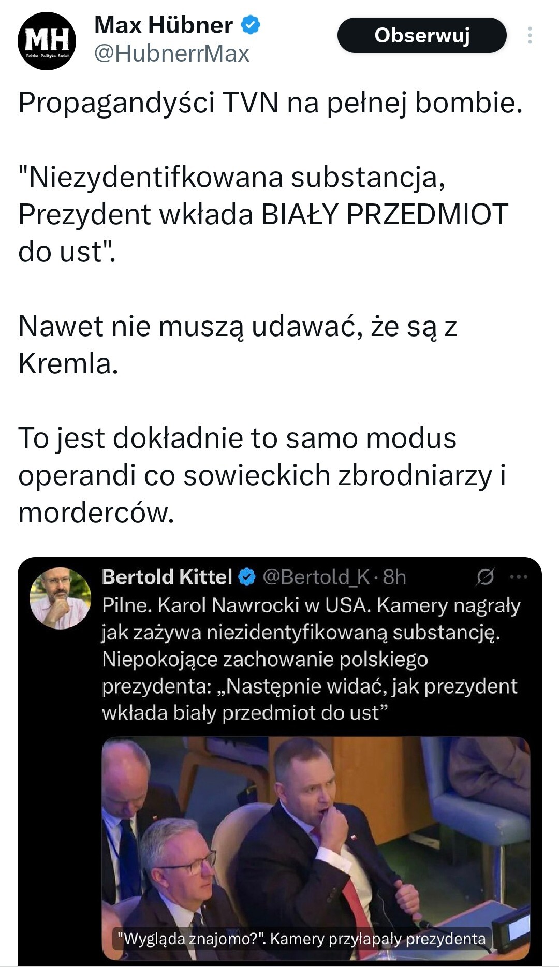Image resolution: width=559 pixels, height=980 pixels.
Task: Tap the Bertold Kittel display name
Action: [167, 577]
